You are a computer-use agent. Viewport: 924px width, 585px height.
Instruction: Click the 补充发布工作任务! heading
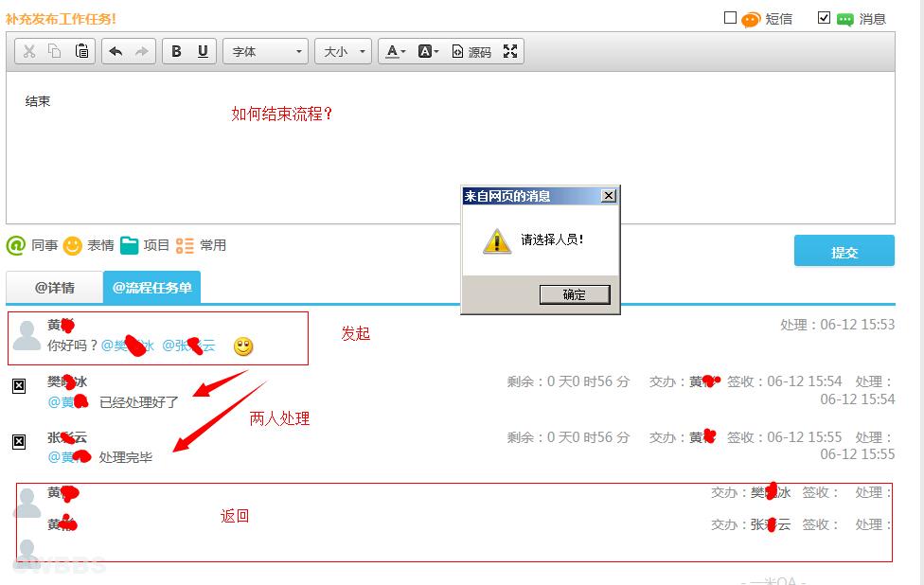point(61,19)
